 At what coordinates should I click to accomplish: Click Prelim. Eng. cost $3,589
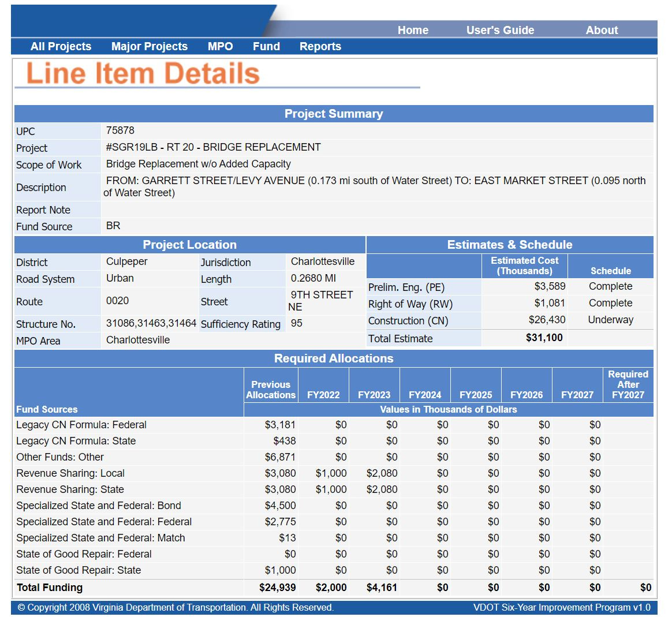click(x=550, y=286)
